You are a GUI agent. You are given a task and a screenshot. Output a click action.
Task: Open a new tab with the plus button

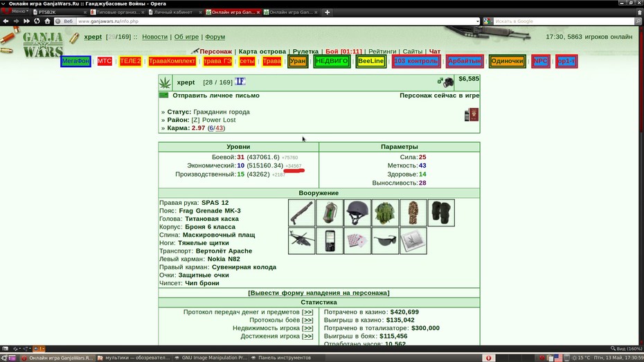pos(327,12)
